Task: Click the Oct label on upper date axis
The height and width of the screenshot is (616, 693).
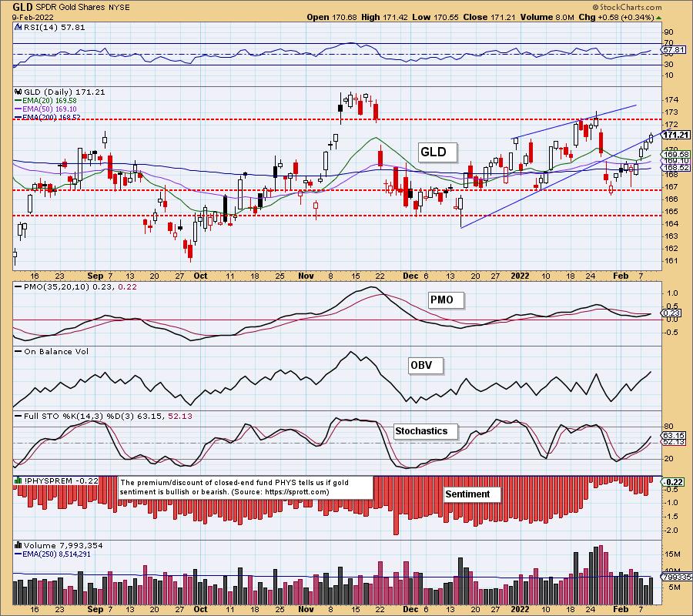Action: click(200, 276)
